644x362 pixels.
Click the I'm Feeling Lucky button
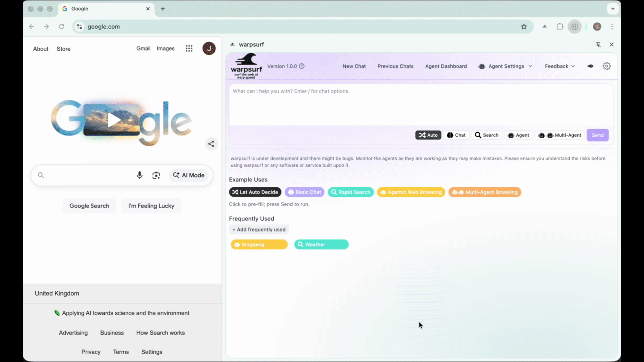[151, 206]
